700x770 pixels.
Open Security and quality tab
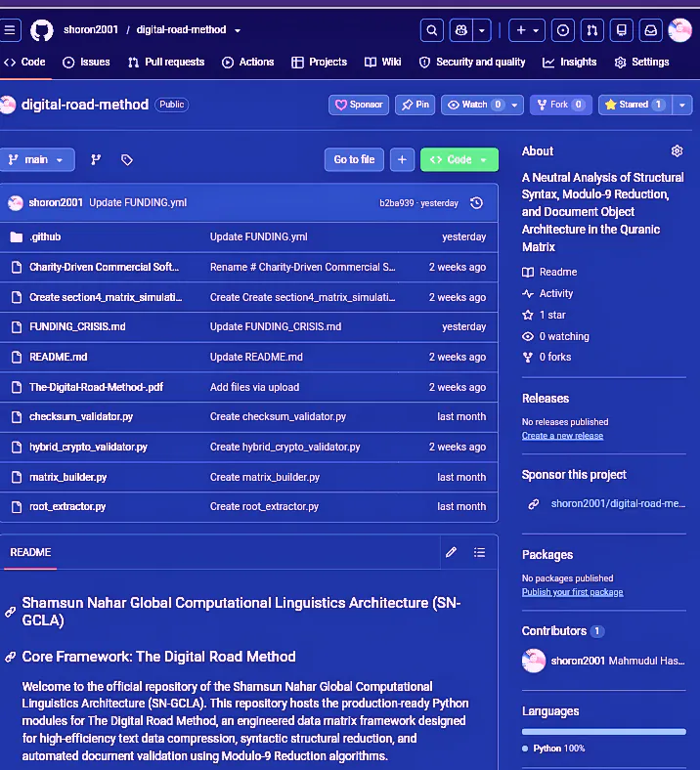472,62
